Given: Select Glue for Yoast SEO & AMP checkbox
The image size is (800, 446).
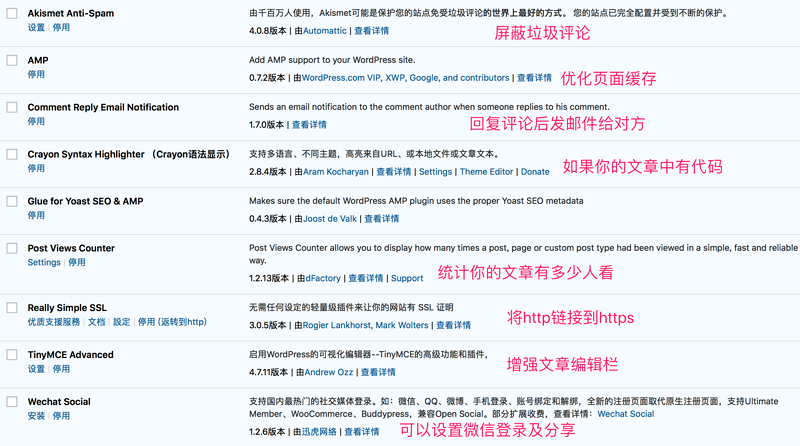Looking at the screenshot, I should [x=12, y=201].
